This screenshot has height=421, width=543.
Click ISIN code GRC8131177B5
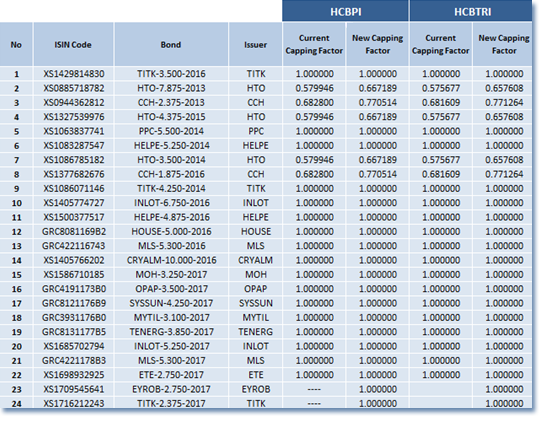tap(74, 332)
